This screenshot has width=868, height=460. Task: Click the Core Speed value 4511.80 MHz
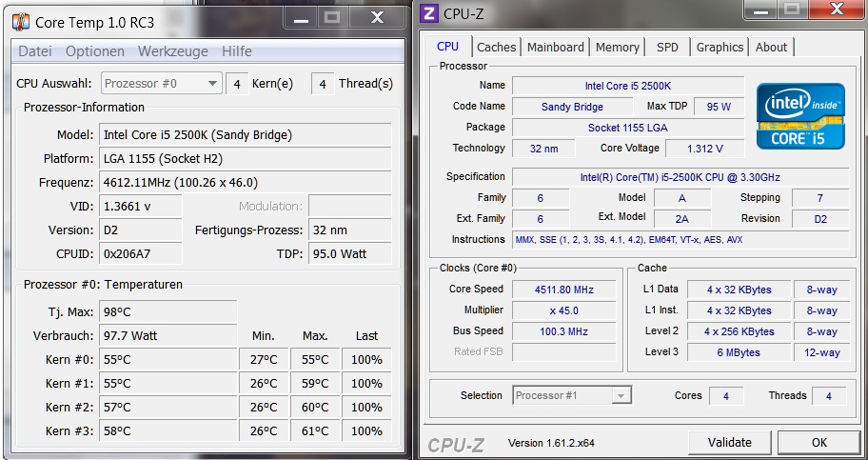point(564,290)
